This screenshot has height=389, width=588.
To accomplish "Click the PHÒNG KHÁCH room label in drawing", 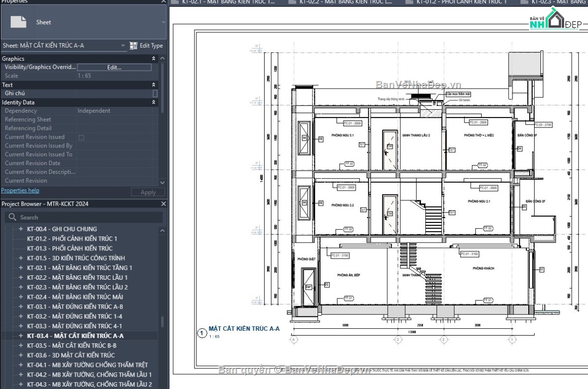I will click(483, 268).
